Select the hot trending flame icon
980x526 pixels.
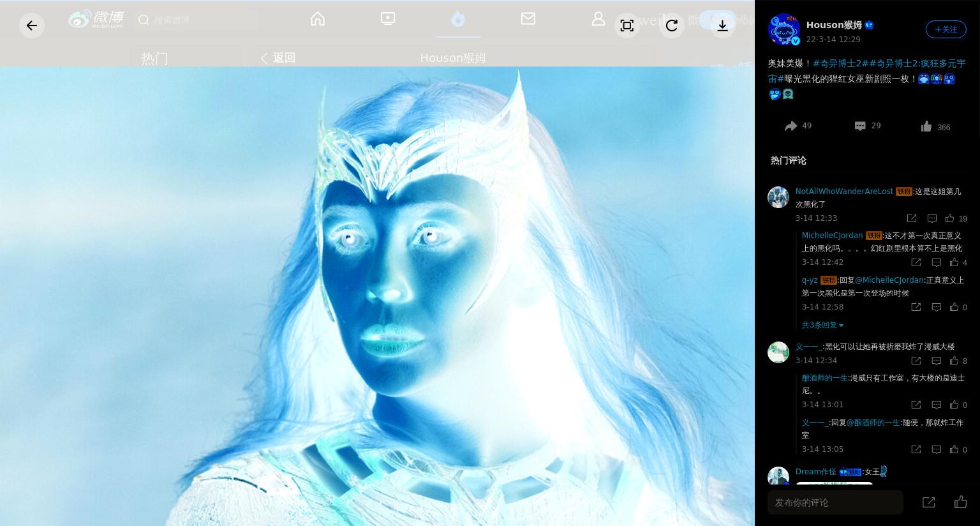(458, 19)
